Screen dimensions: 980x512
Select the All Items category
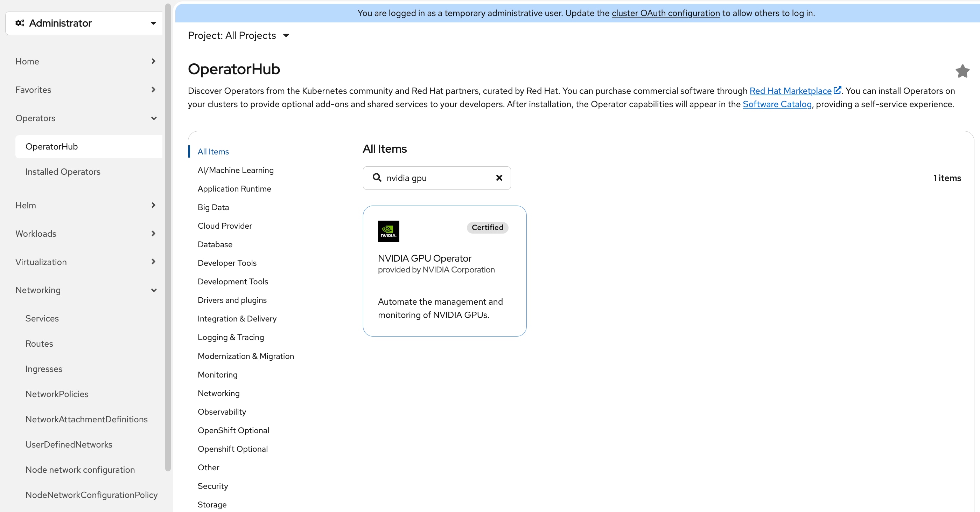[213, 152]
